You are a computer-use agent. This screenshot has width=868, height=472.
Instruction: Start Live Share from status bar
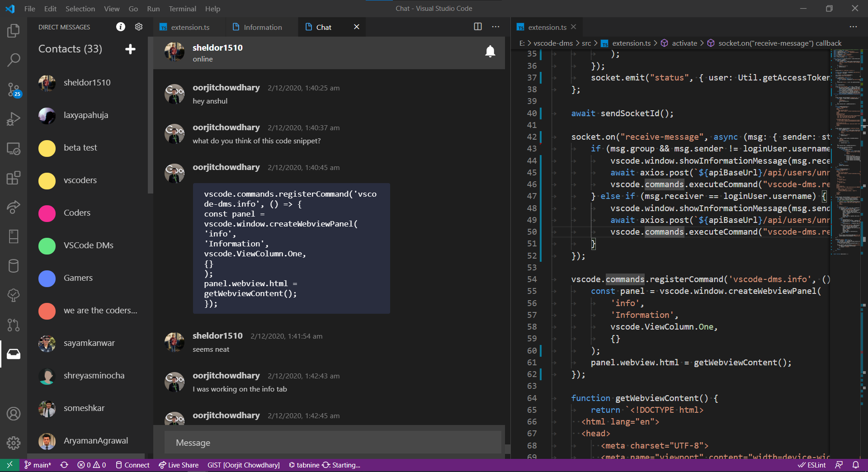(179, 465)
